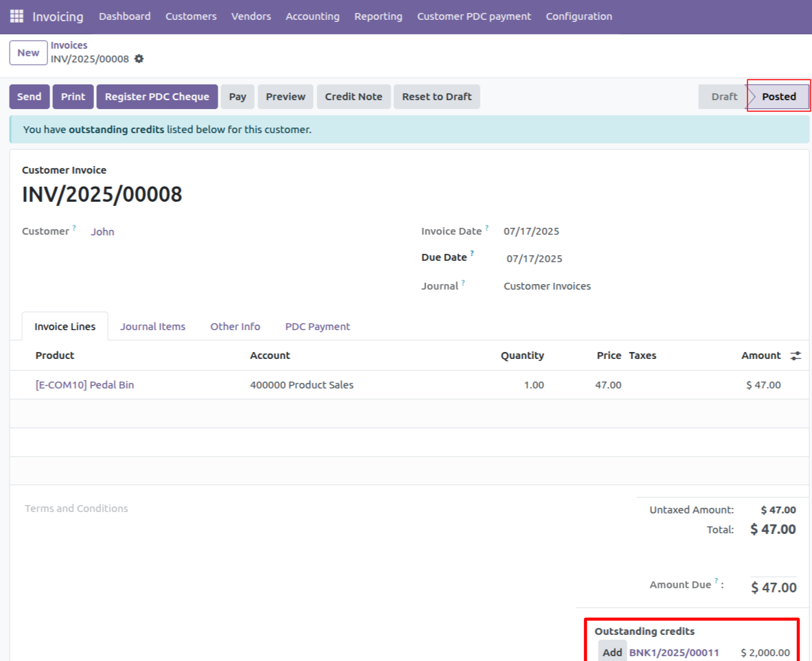Click the outstanding credit amount $ 2,000.00
This screenshot has height=661, width=812.
pyautogui.click(x=765, y=653)
